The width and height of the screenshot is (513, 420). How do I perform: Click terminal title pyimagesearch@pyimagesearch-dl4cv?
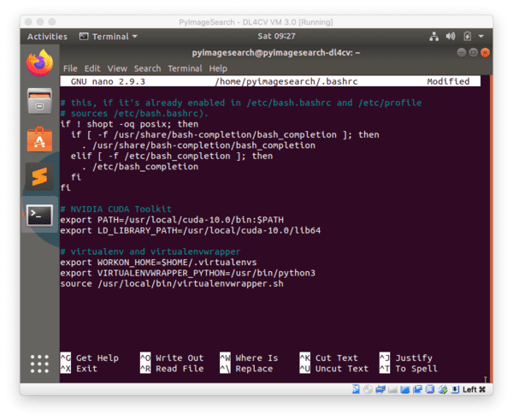(x=276, y=53)
